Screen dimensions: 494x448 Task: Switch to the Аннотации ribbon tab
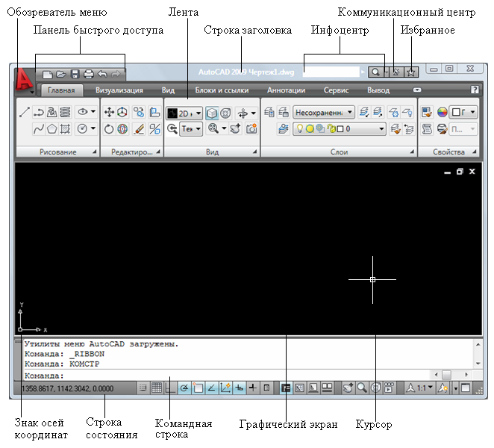(x=286, y=90)
